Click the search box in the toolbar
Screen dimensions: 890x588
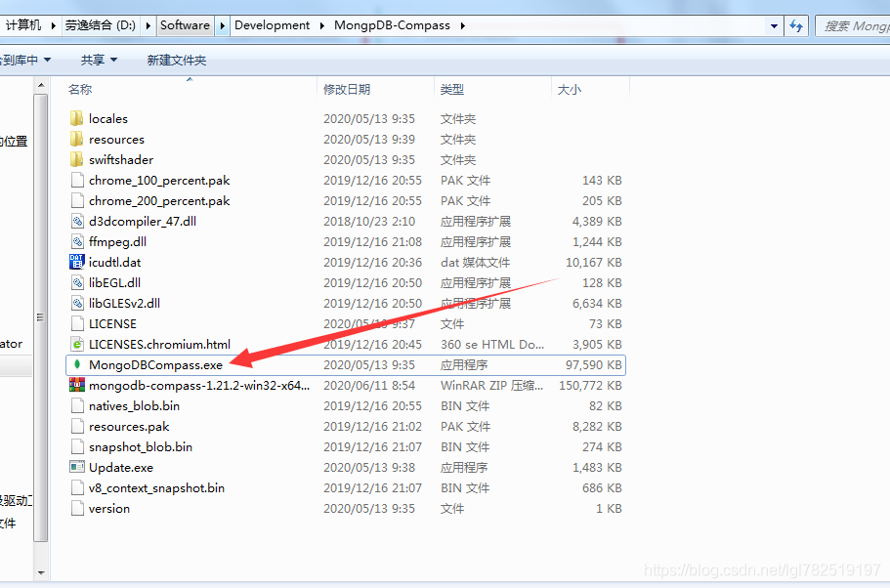(x=853, y=25)
